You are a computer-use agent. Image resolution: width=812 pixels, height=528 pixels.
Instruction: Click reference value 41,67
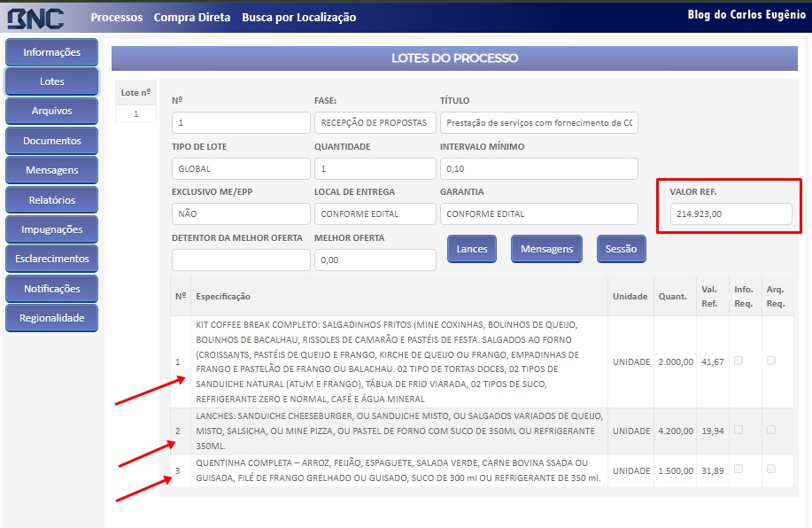point(713,361)
